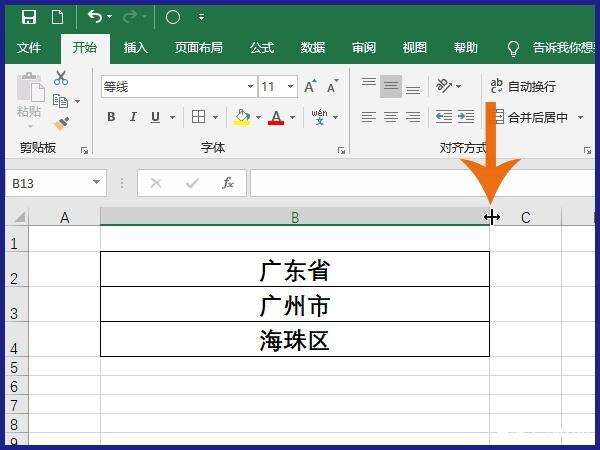Viewport: 600px width, 450px height.
Task: Click the Copy icon
Action: pyautogui.click(x=60, y=101)
